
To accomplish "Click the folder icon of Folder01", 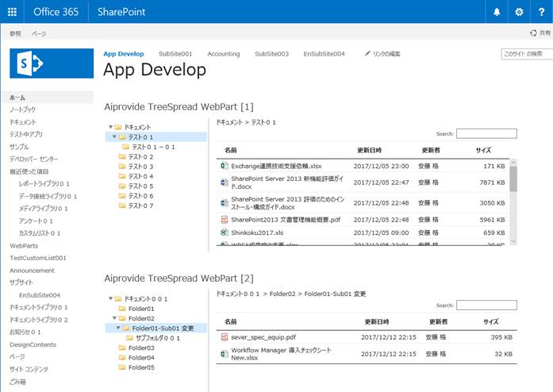I will coord(122,309).
